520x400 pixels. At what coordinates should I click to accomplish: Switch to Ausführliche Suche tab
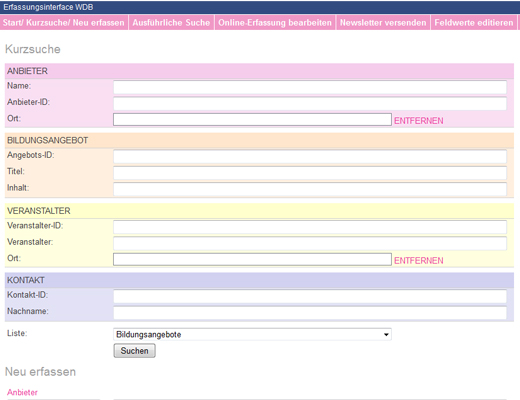point(171,23)
